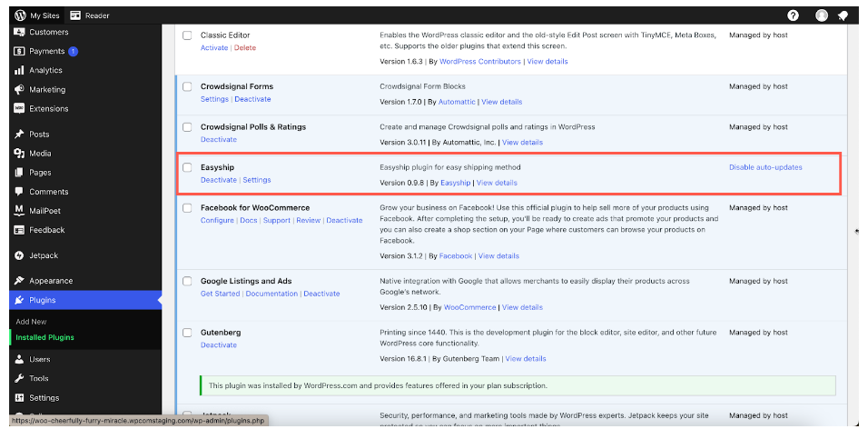Click the MailPoet M icon

19,211
